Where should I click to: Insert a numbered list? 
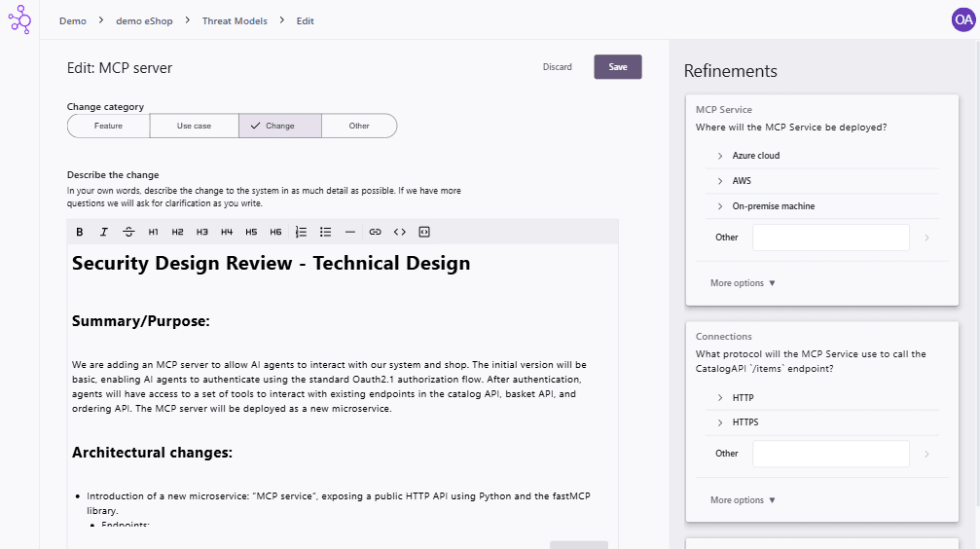tap(301, 232)
